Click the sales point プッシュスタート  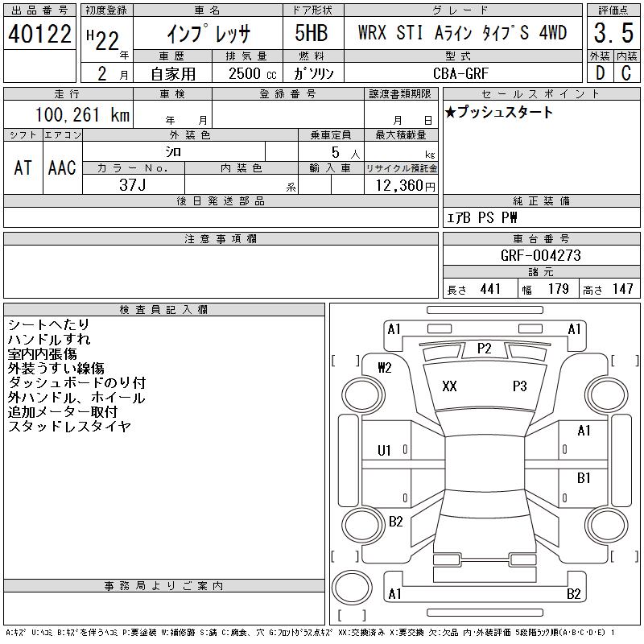[x=505, y=112]
